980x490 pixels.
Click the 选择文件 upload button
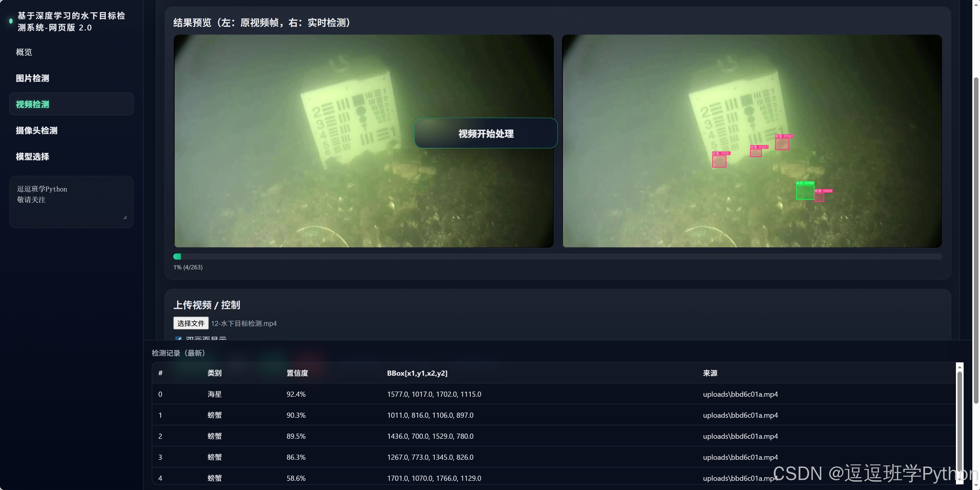tap(191, 323)
